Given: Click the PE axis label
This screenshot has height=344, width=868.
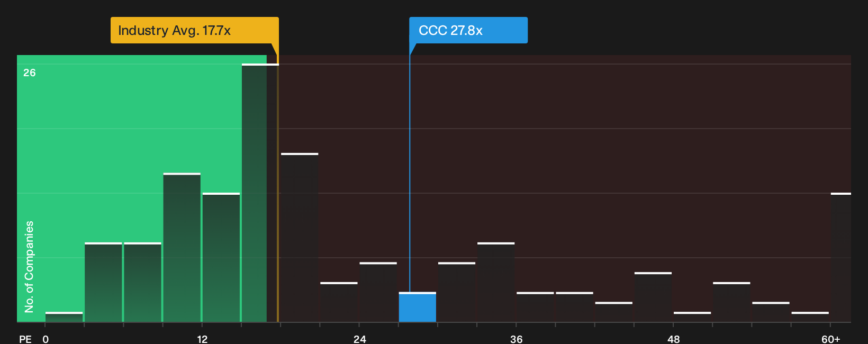Looking at the screenshot, I should tap(25, 339).
